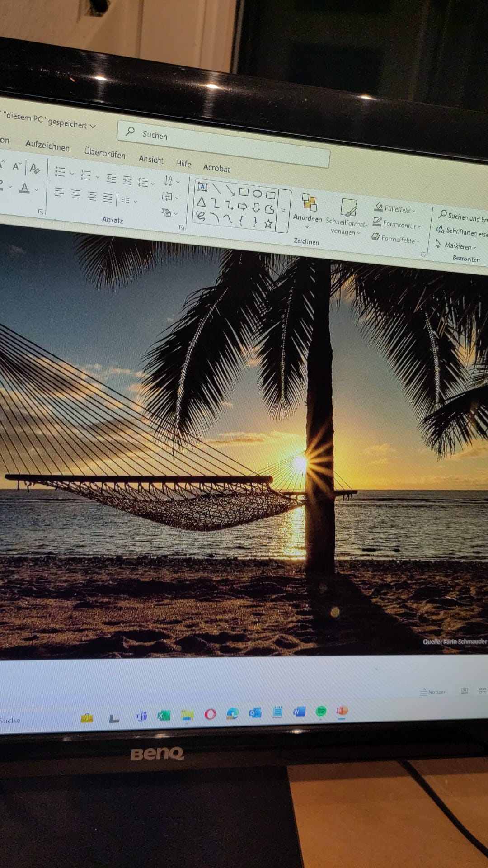Open the Zeichnen group dialog launcher

point(423,255)
